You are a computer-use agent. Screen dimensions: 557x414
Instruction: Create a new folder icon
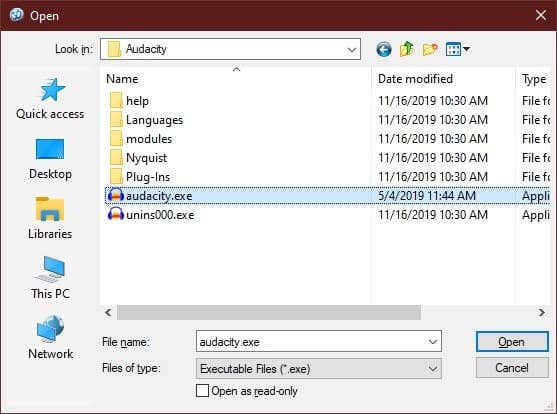coord(430,49)
